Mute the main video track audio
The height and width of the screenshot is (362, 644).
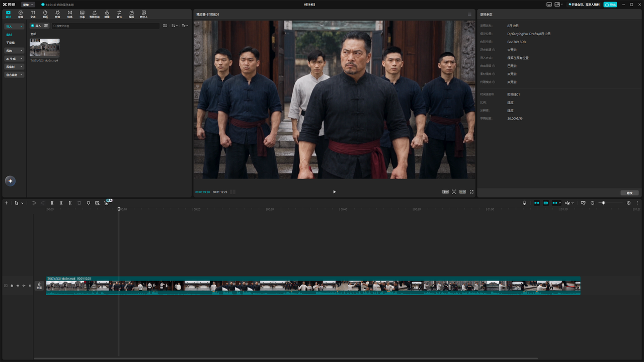pyautogui.click(x=24, y=286)
